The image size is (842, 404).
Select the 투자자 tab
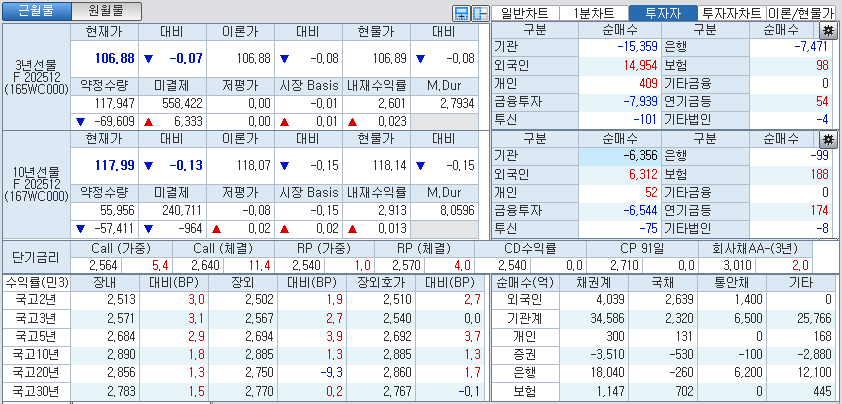[x=663, y=13]
